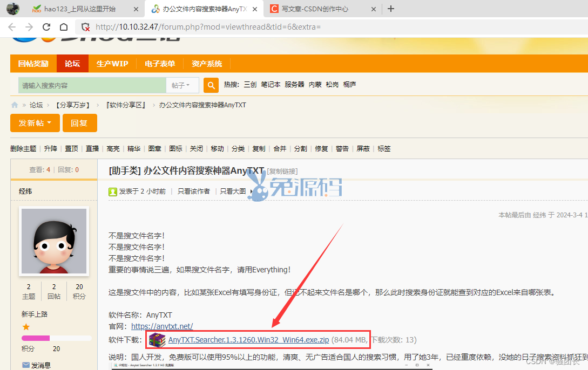Close the hao123 tab
This screenshot has height=370, width=588.
(x=136, y=9)
